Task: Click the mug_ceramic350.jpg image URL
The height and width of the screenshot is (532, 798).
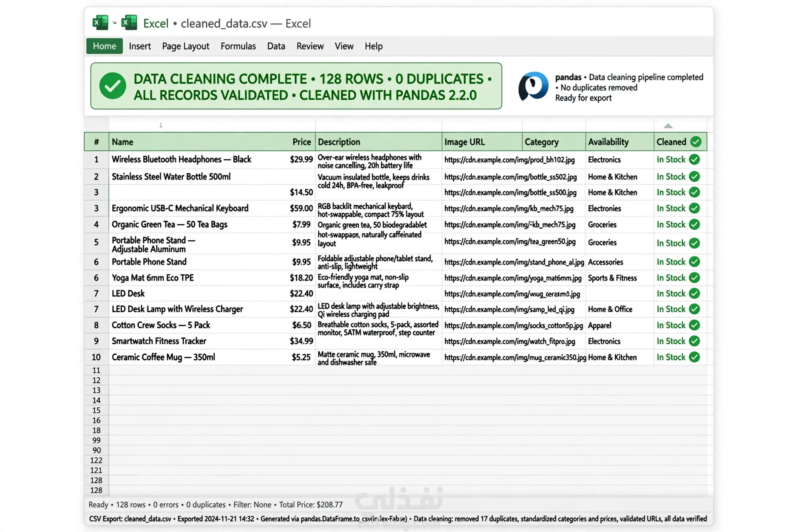Action: 515,357
